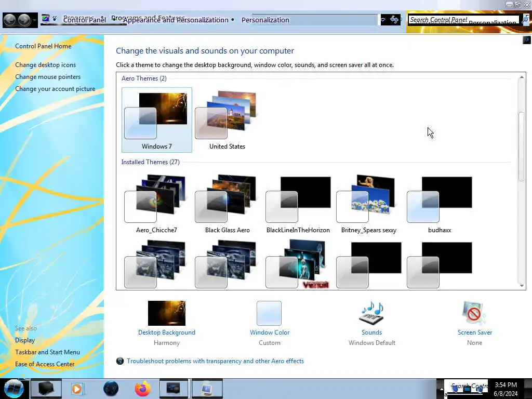Open Change mouse pointers link

click(x=48, y=77)
